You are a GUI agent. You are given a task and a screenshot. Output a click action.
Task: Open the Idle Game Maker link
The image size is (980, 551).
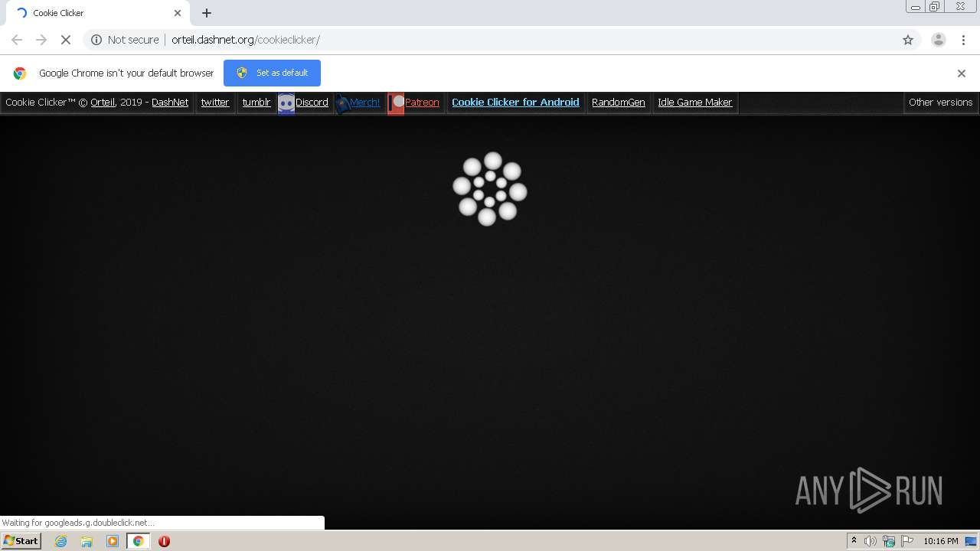[x=695, y=103]
